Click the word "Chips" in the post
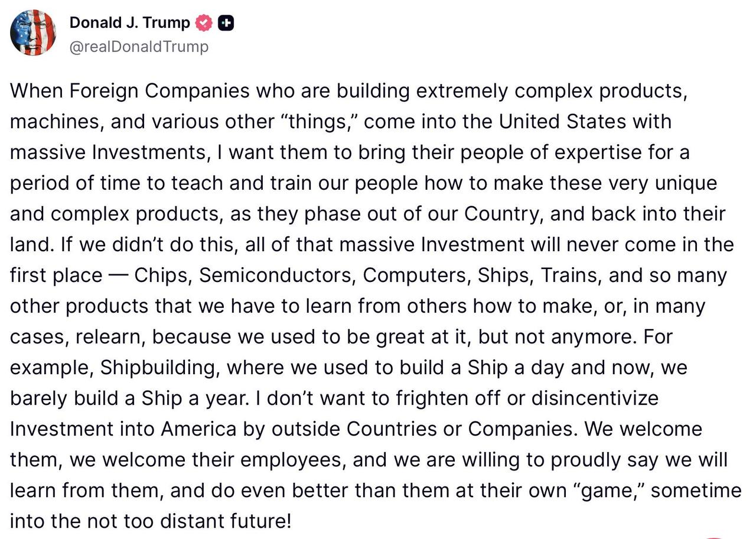Screen dimensions: 756x539 163,275
